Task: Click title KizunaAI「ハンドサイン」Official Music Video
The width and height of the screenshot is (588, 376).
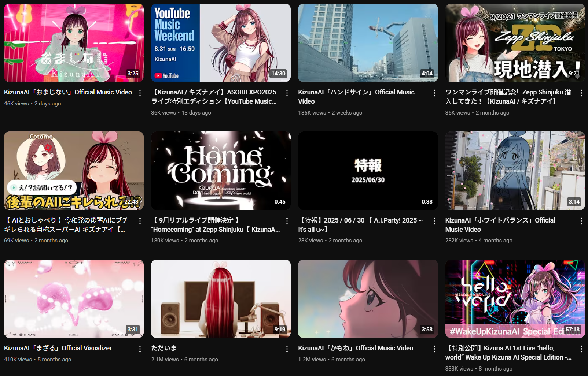Action: click(x=356, y=97)
